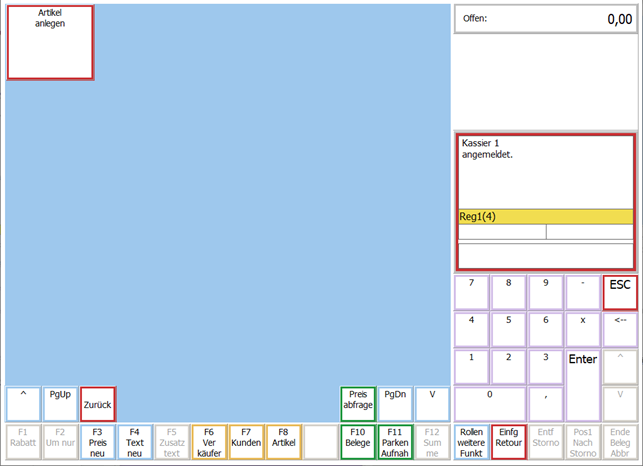Screen dimensions: 643x466
Task: Open F6 Verkäufer function
Action: [209, 442]
